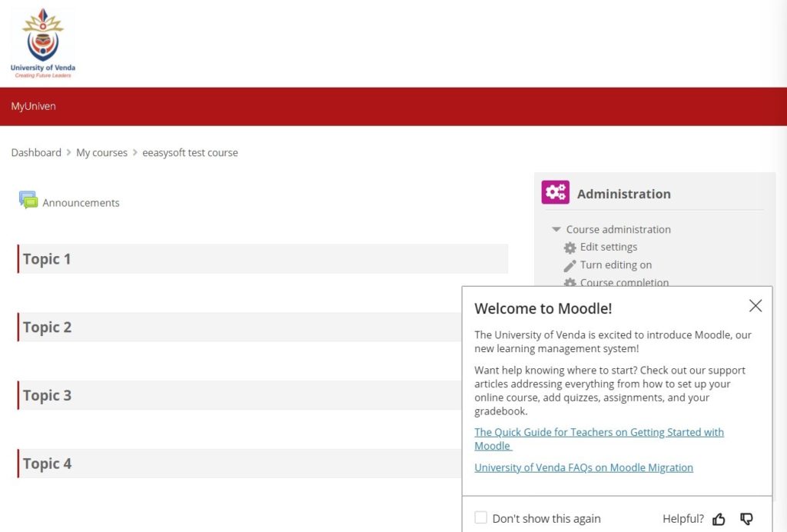The height and width of the screenshot is (532, 787).
Task: Click the Welcome to Moodle! heading
Action: (x=543, y=308)
